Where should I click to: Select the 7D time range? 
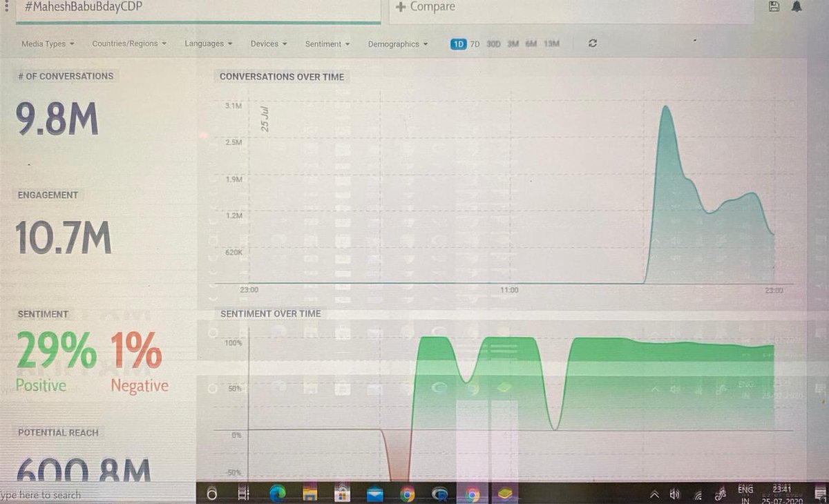(475, 43)
